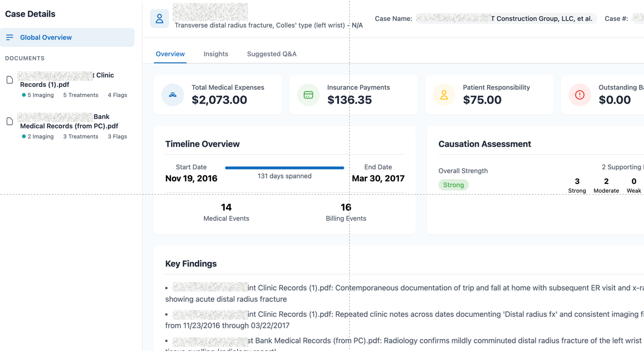Click the 3 Treatments tag

[80, 136]
